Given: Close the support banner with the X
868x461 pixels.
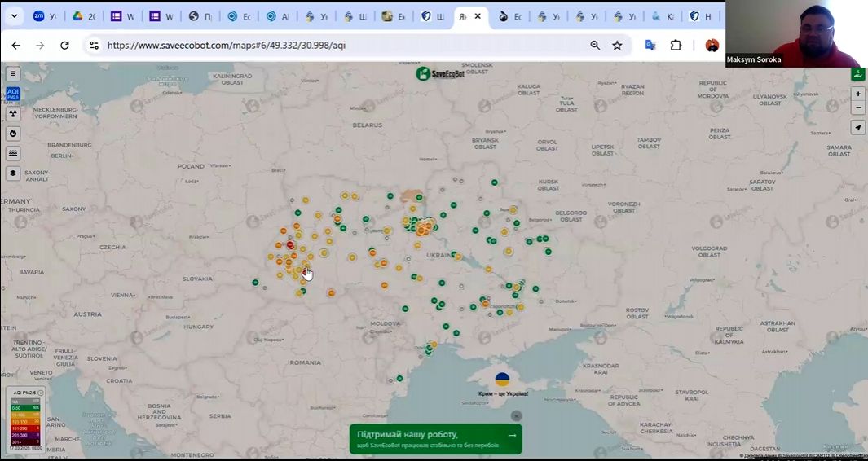Looking at the screenshot, I should tap(516, 416).
